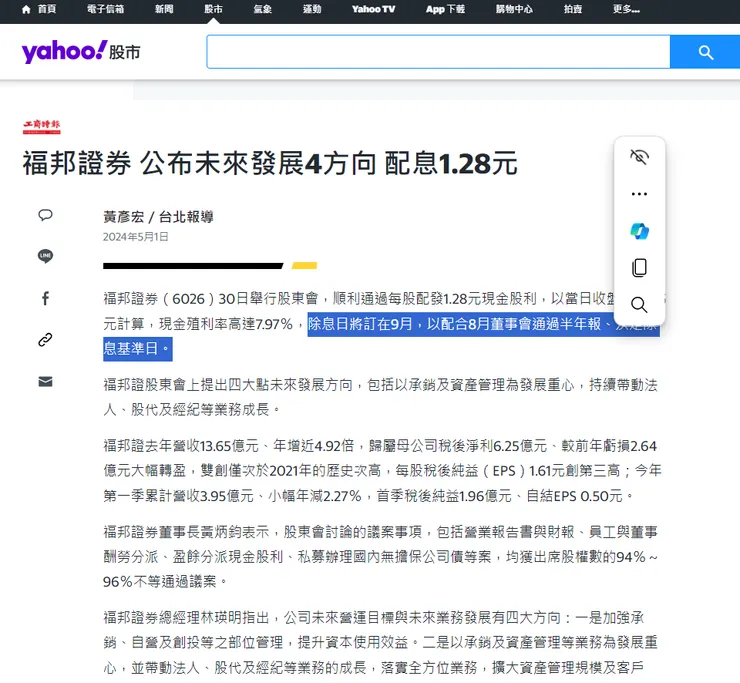Open the 股市 tab in top navigation
Image resolution: width=740 pixels, height=683 pixels.
[x=213, y=9]
